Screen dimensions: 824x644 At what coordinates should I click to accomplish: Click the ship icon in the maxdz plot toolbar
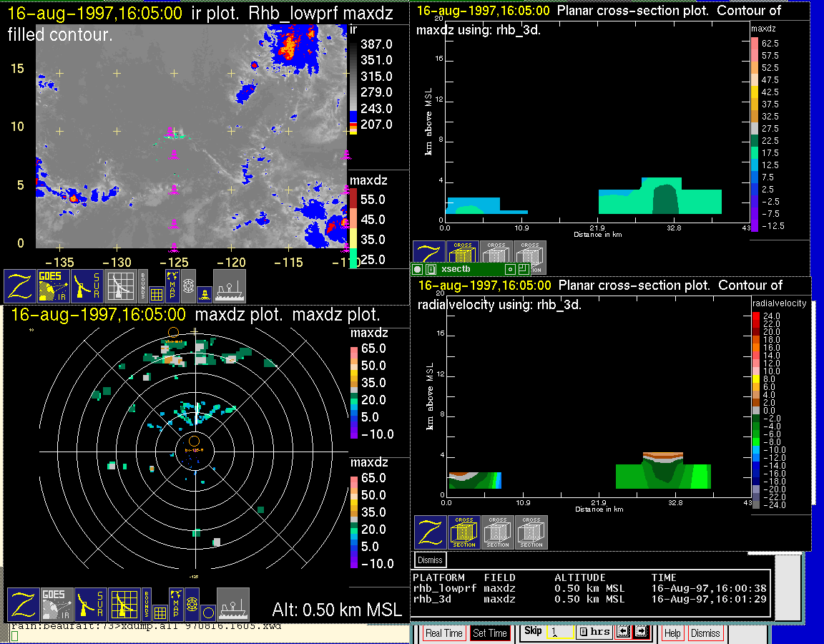tap(232, 605)
